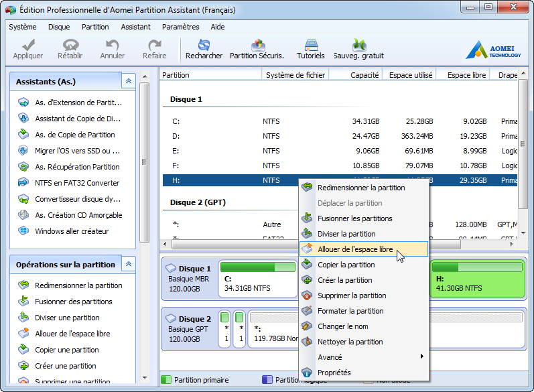The height and width of the screenshot is (392, 534).
Task: Open the Partition Sécuris. toolbar icon
Action: [258, 45]
